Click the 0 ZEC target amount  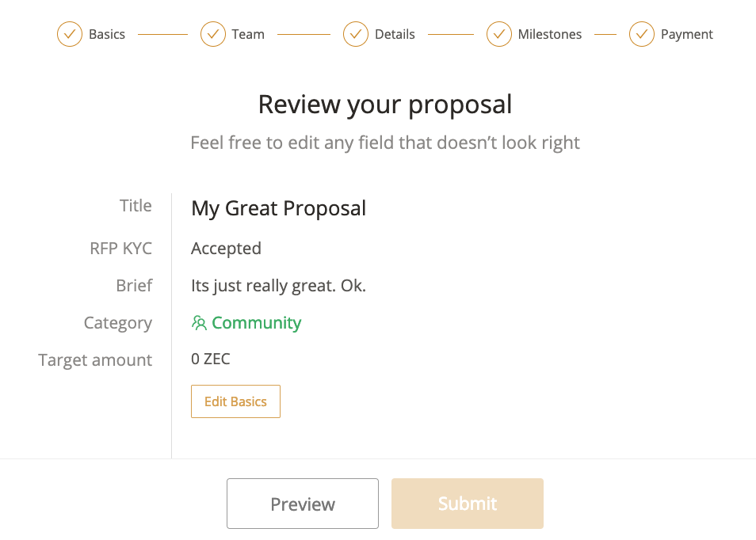tap(211, 359)
